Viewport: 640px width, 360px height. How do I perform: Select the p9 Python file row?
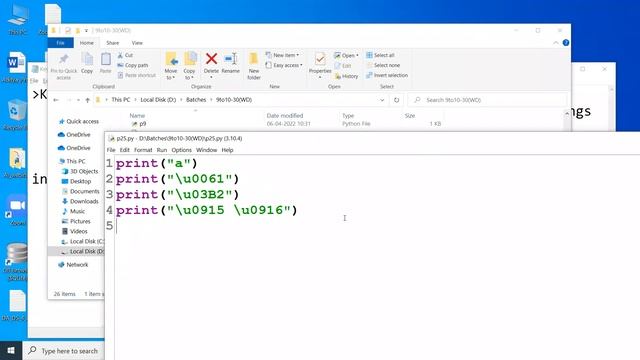coord(286,124)
